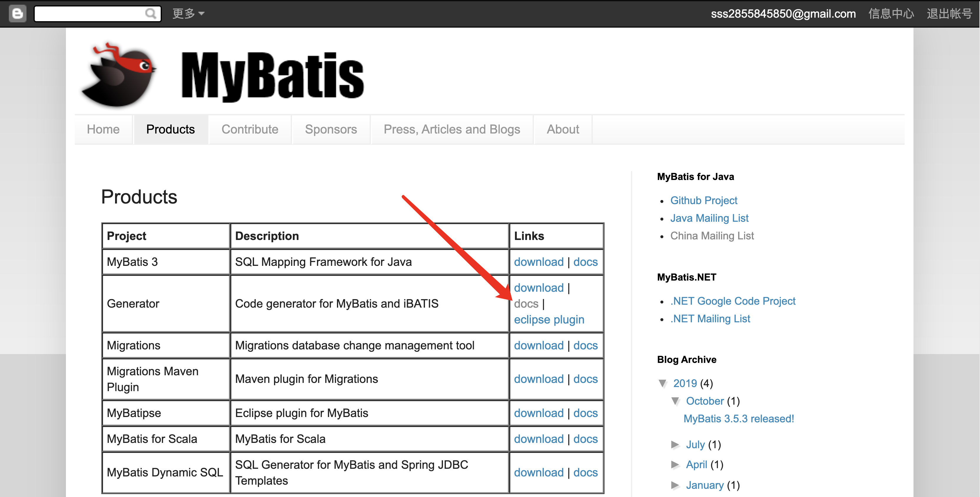
Task: Switch to the Home tab
Action: (103, 129)
